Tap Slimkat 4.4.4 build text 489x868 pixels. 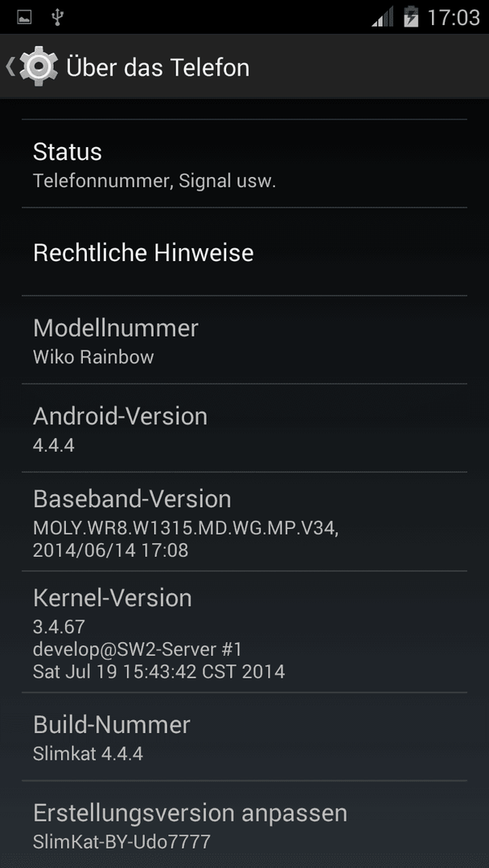88,753
